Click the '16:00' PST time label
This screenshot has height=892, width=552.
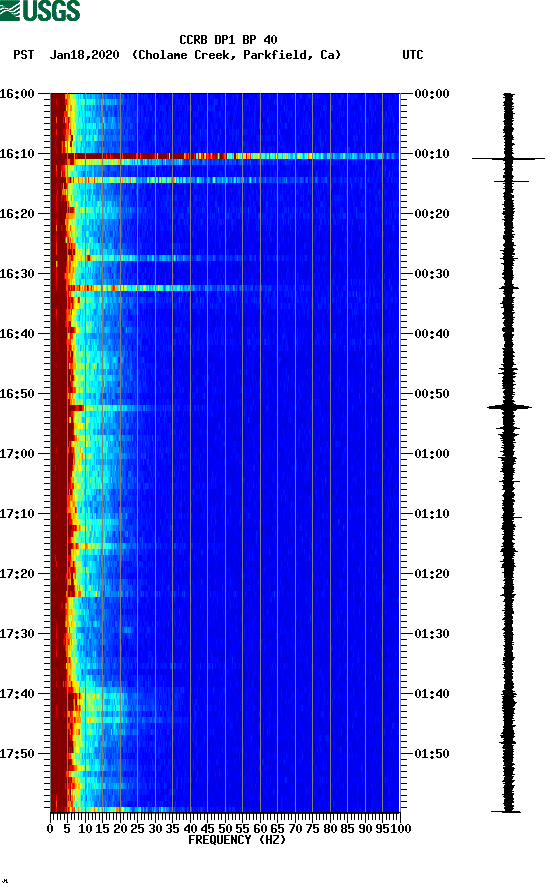(17, 94)
